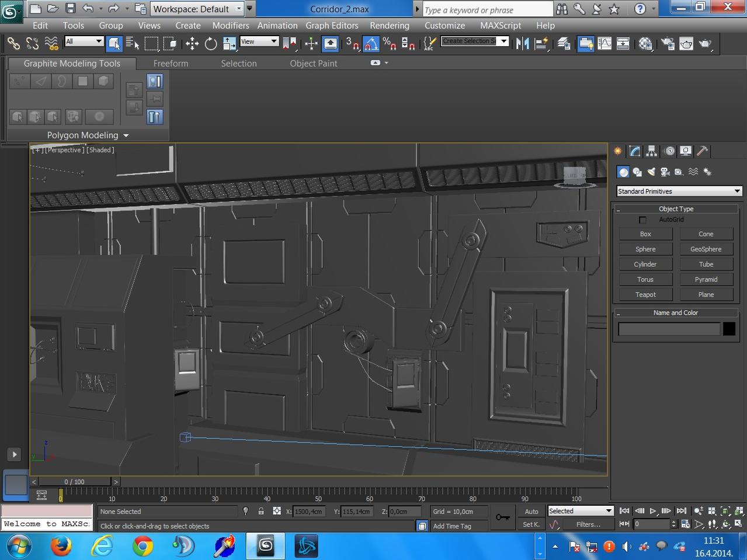Image resolution: width=747 pixels, height=560 pixels.
Task: Click the Select and Link tool
Action: pos(13,44)
